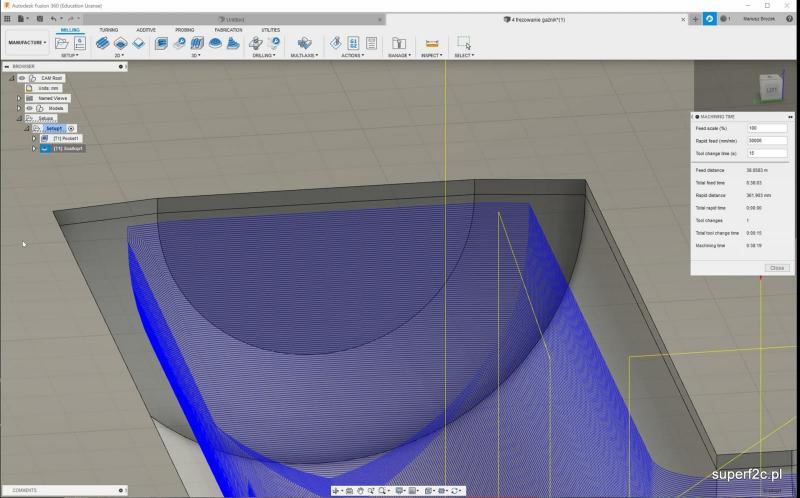
Task: Switch to the FABRICATION tab
Action: pyautogui.click(x=228, y=30)
